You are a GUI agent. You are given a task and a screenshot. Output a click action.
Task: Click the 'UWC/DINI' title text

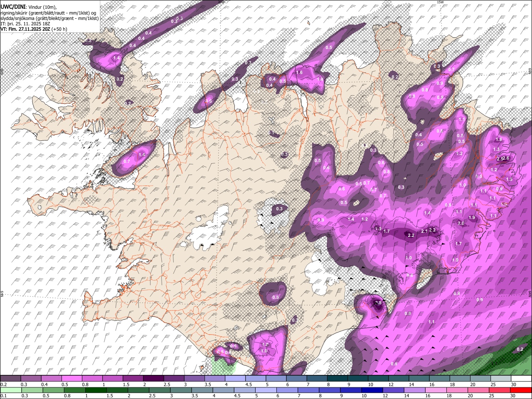tap(13, 7)
